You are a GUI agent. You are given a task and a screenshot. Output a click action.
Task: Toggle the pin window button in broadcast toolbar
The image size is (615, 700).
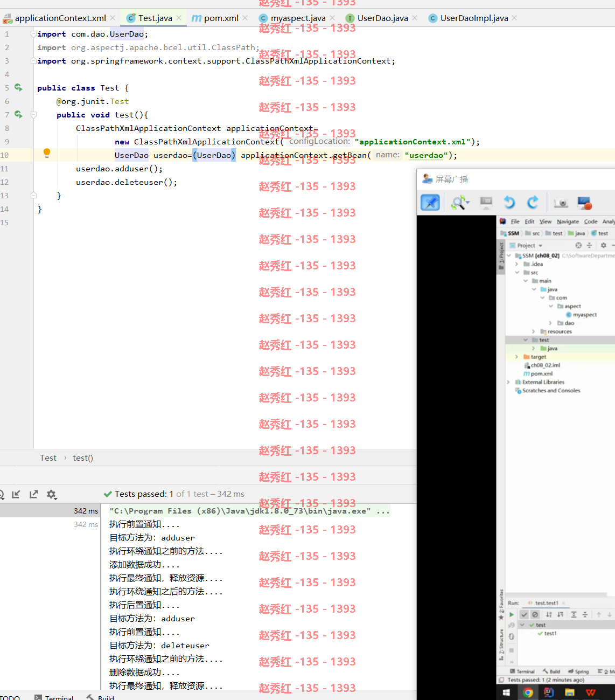pos(430,203)
